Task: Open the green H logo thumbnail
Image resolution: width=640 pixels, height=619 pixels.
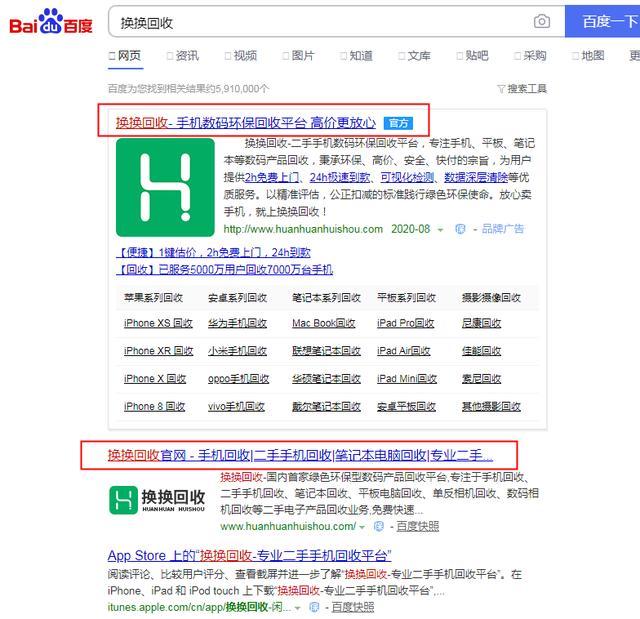Action: tap(165, 187)
